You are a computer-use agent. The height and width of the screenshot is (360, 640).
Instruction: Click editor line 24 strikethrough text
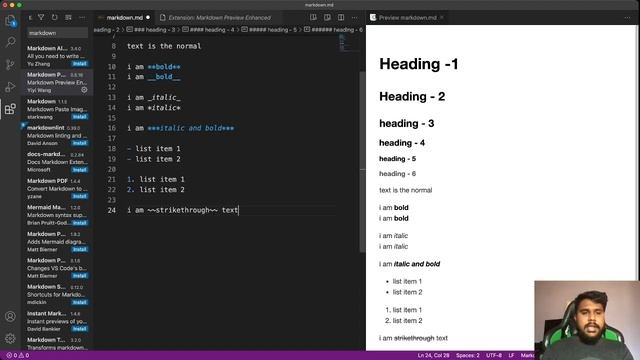tap(182, 210)
